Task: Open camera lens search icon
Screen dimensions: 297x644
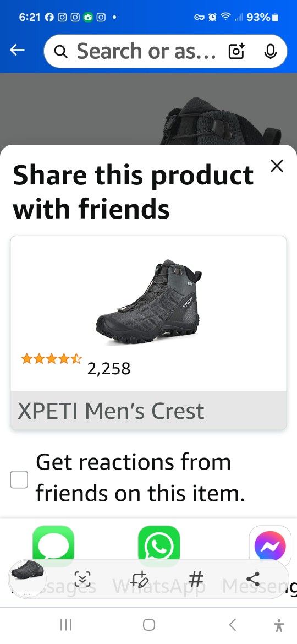Action: pyautogui.click(x=237, y=51)
